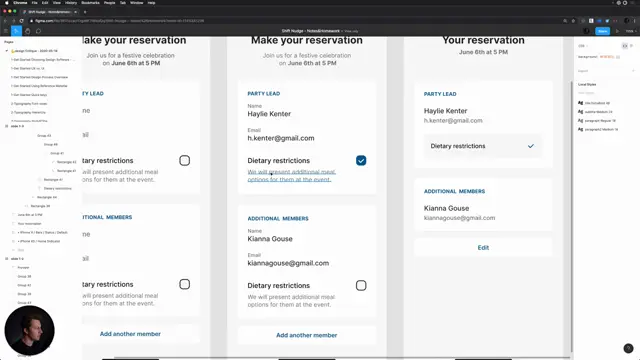Reload the Figma page
The height and width of the screenshot is (360, 640).
click(x=22, y=21)
